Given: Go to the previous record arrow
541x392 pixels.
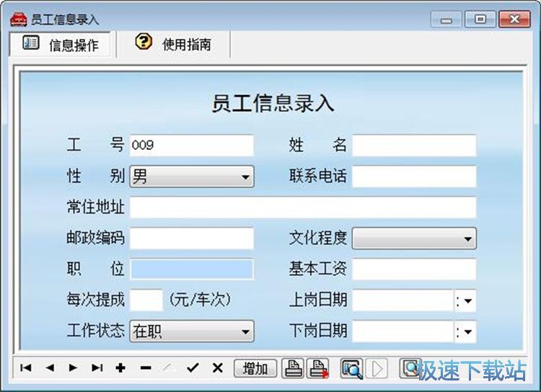Looking at the screenshot, I should (50, 368).
